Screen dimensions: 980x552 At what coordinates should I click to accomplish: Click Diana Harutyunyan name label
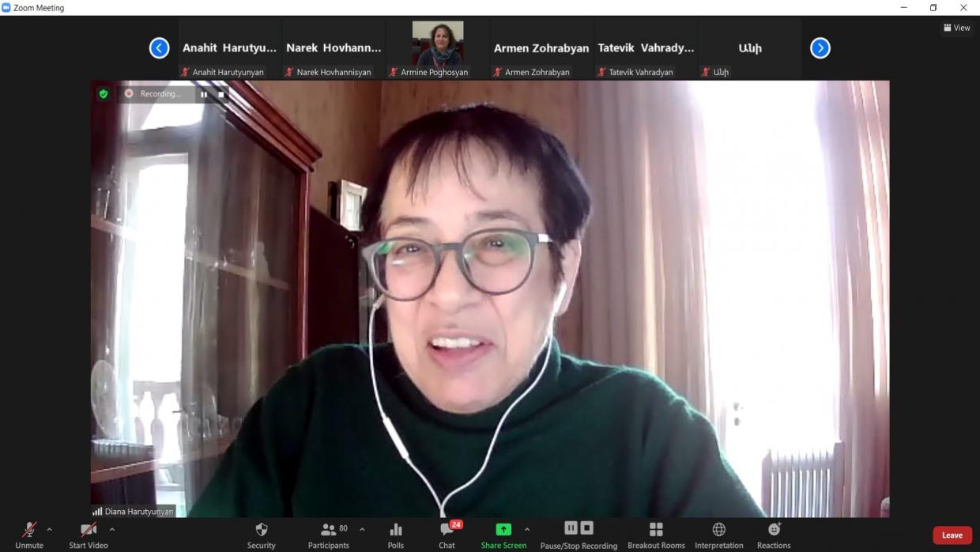[139, 512]
